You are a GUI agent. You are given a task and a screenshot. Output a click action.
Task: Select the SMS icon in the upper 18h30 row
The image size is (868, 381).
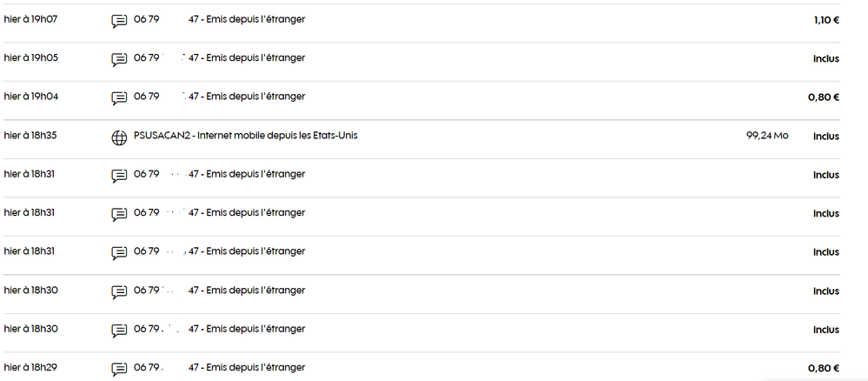click(x=119, y=292)
